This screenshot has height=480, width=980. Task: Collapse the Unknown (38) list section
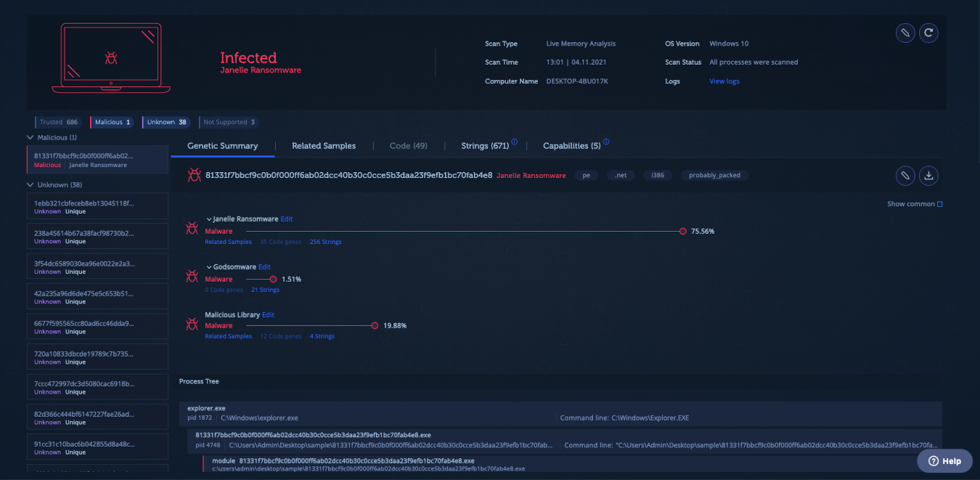pyautogui.click(x=30, y=184)
